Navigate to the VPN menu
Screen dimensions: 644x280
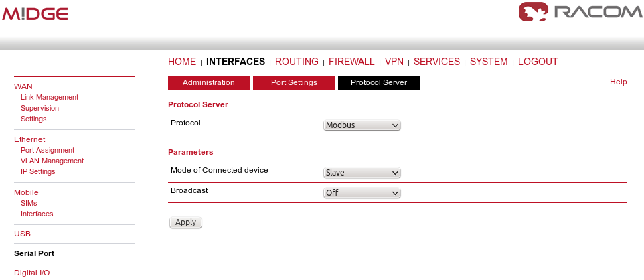[394, 62]
